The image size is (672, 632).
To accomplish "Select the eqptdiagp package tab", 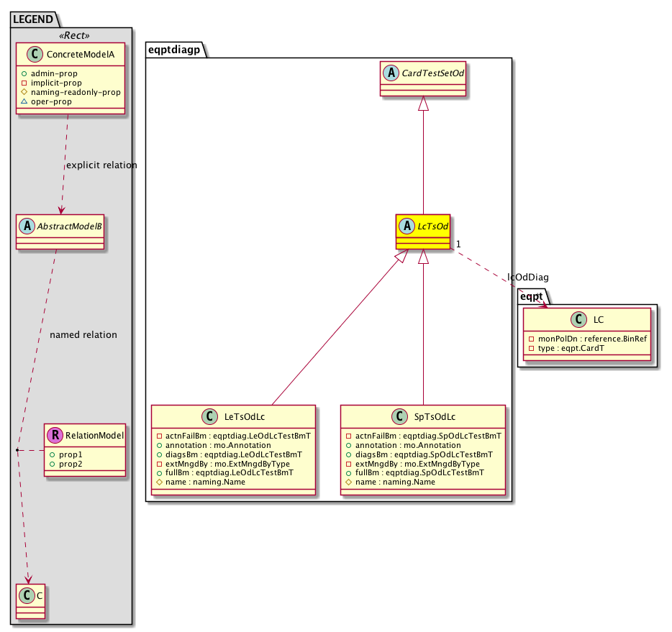I will point(176,50).
